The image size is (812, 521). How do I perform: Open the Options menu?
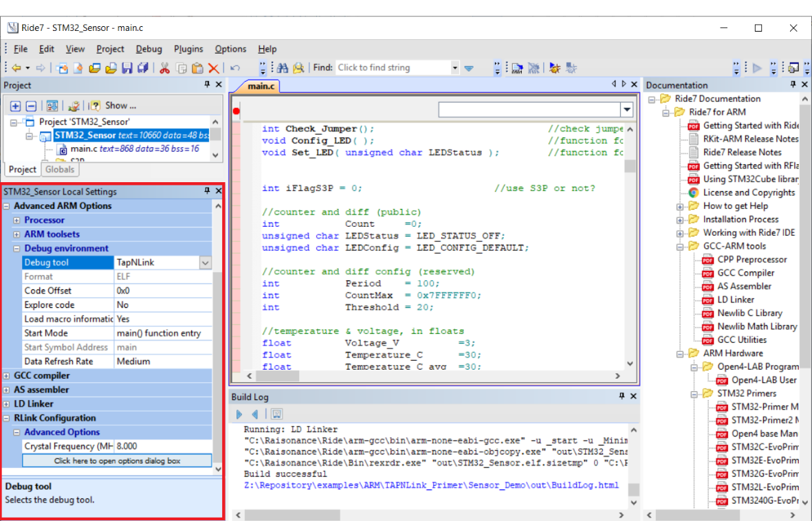[x=230, y=49]
